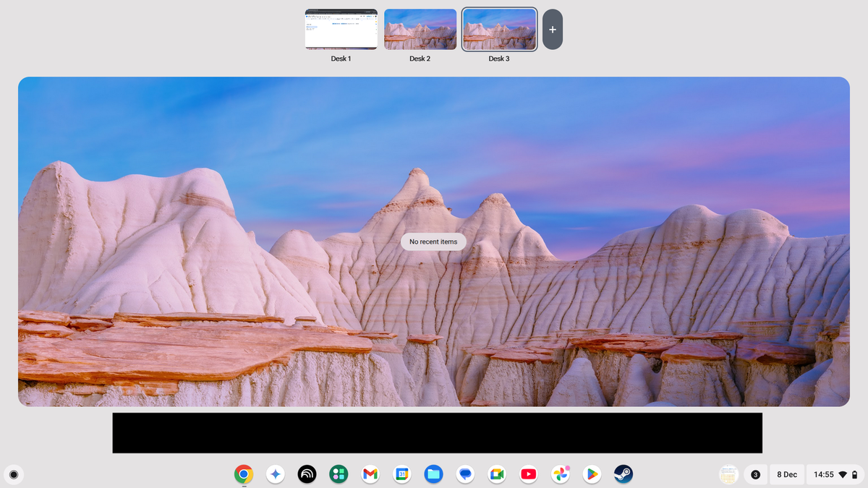Screen dimensions: 868x488
Task: Open the Files app
Action: 433,474
